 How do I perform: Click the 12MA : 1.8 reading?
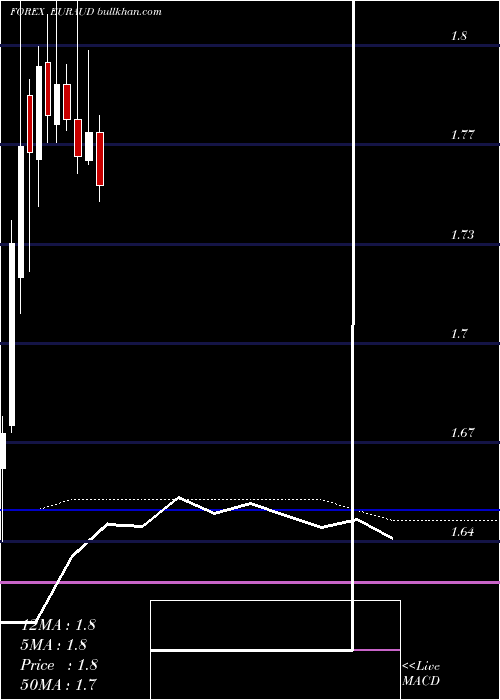coord(58,625)
